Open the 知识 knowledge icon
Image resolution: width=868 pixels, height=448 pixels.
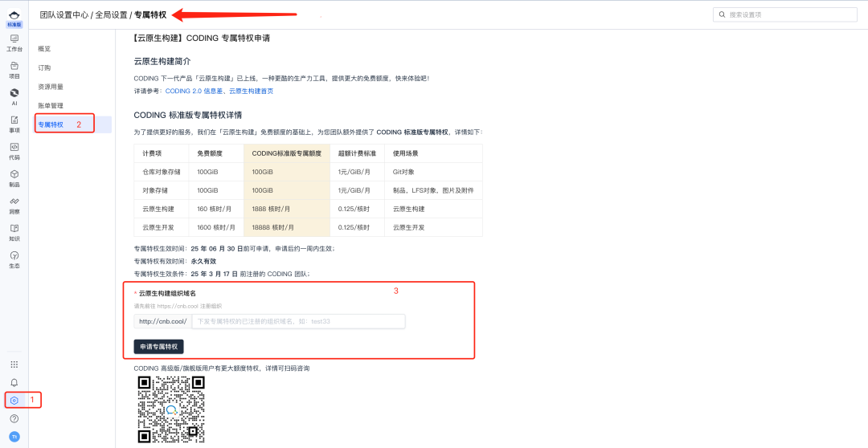14,232
